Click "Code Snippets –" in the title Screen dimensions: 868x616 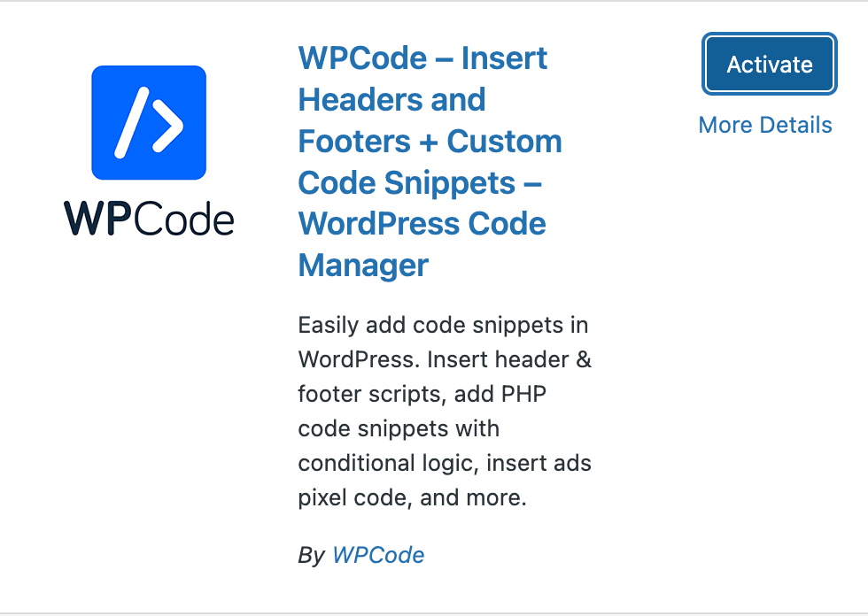pos(420,182)
